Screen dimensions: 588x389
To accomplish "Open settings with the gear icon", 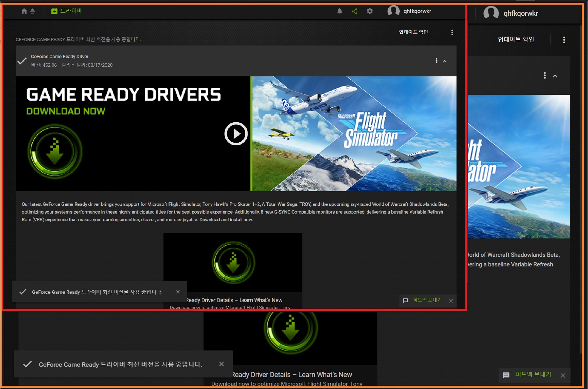I will [370, 11].
